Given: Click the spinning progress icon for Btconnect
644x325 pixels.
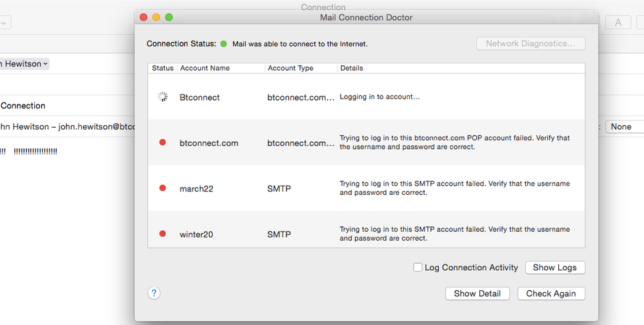Looking at the screenshot, I should click(163, 97).
